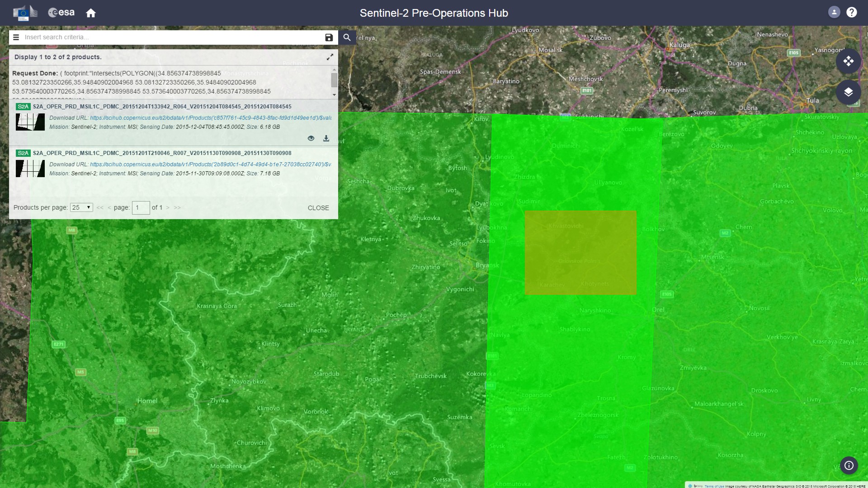This screenshot has height=488, width=868.
Task: Close the search results panel
Action: (318, 208)
